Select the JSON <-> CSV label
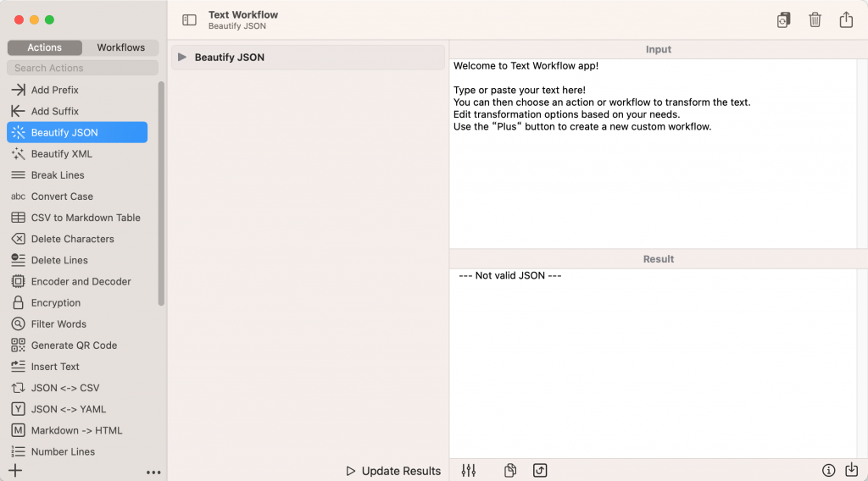Viewport: 868px width, 481px height. [x=65, y=388]
